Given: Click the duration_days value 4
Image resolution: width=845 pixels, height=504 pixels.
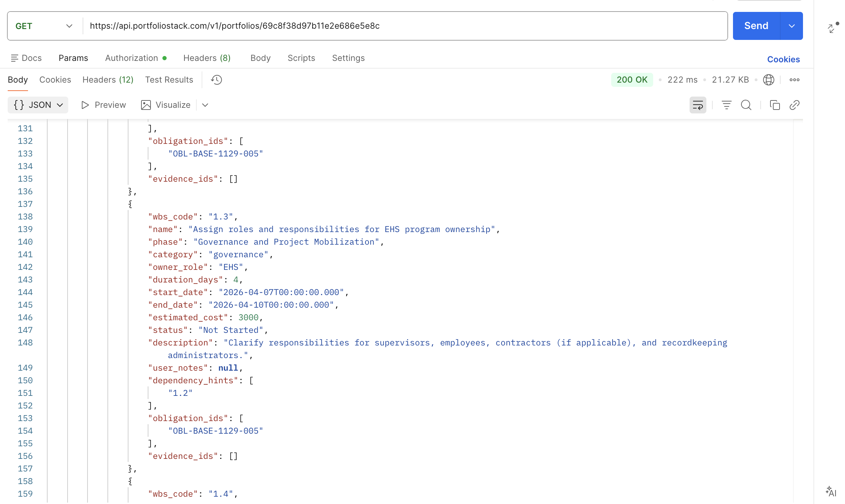Looking at the screenshot, I should (x=236, y=280).
